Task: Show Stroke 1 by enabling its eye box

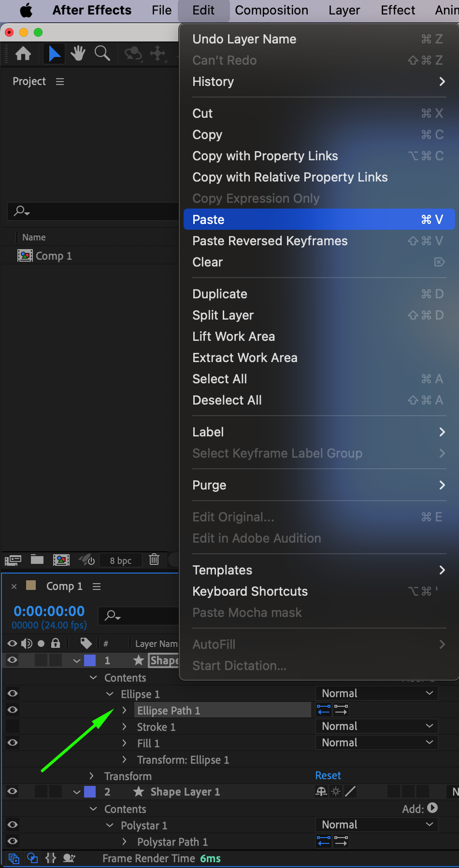Action: (13, 726)
